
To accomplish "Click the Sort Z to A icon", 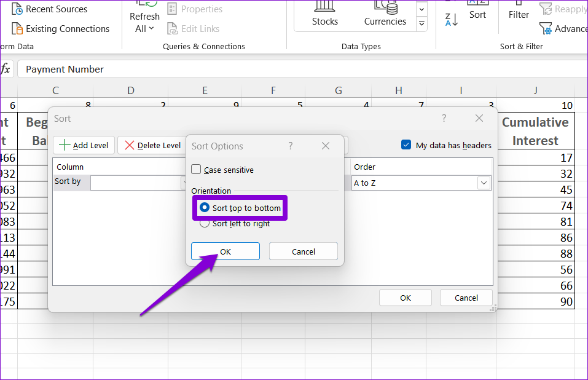I will [452, 19].
